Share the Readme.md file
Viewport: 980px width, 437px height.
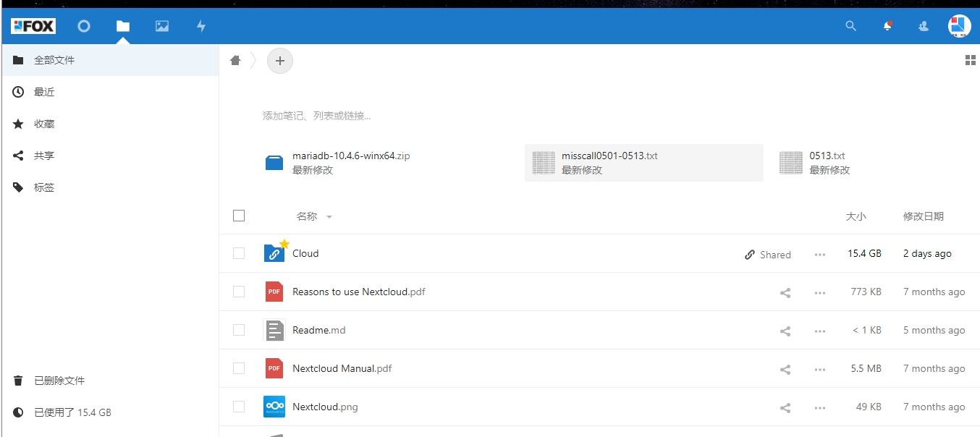point(785,331)
